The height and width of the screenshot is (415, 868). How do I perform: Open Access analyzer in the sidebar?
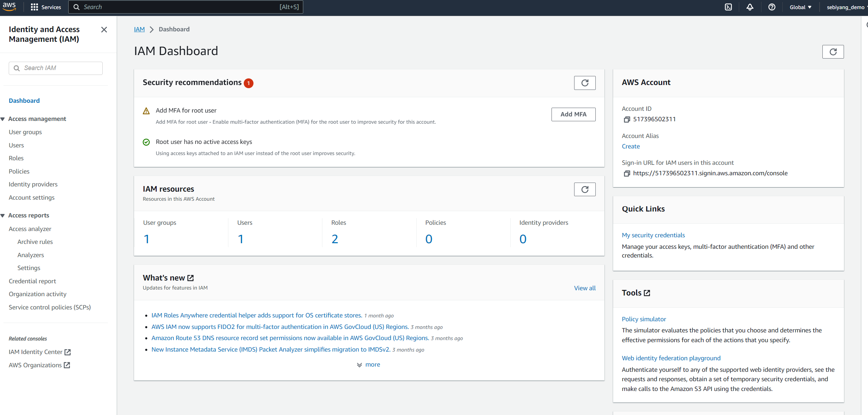pyautogui.click(x=30, y=229)
